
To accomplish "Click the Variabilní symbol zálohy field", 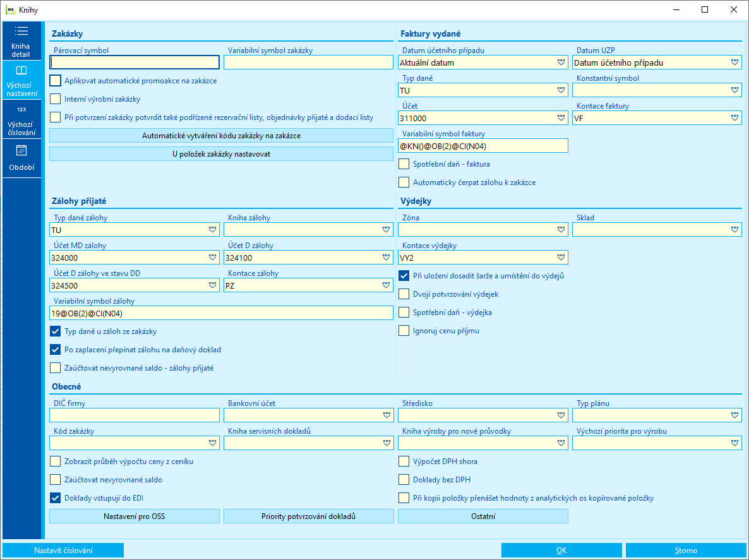I will pyautogui.click(x=221, y=313).
